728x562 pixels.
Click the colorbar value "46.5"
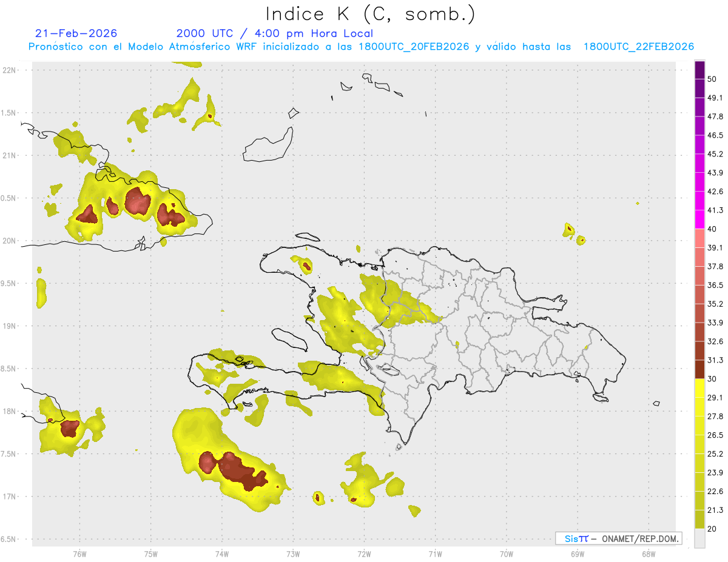tap(715, 135)
